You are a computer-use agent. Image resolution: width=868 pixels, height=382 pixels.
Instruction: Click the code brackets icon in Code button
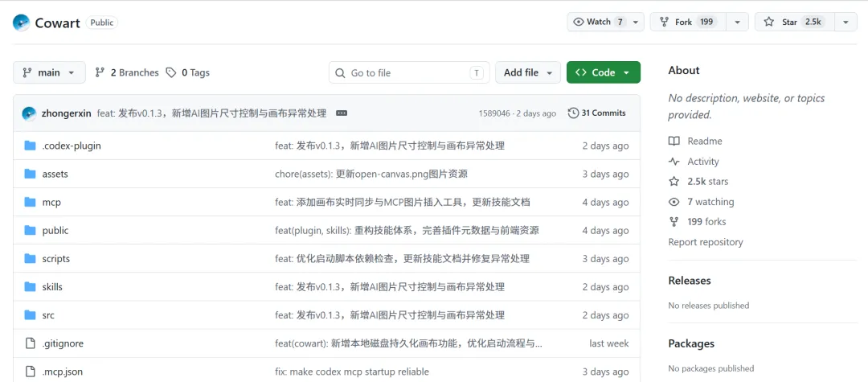point(581,72)
